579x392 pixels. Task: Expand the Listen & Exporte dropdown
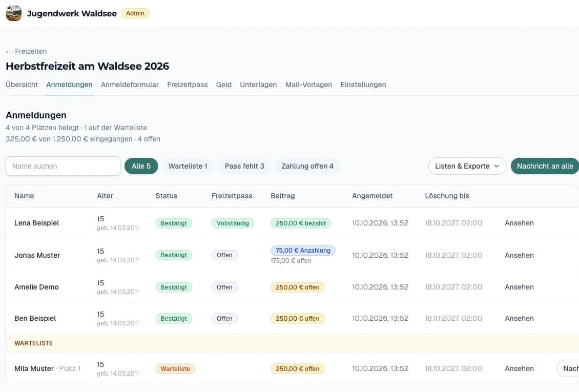pyautogui.click(x=467, y=166)
